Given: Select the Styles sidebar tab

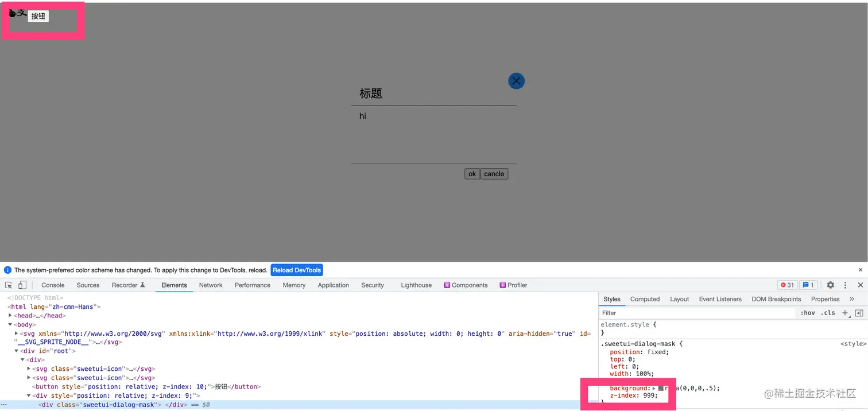Looking at the screenshot, I should [612, 299].
